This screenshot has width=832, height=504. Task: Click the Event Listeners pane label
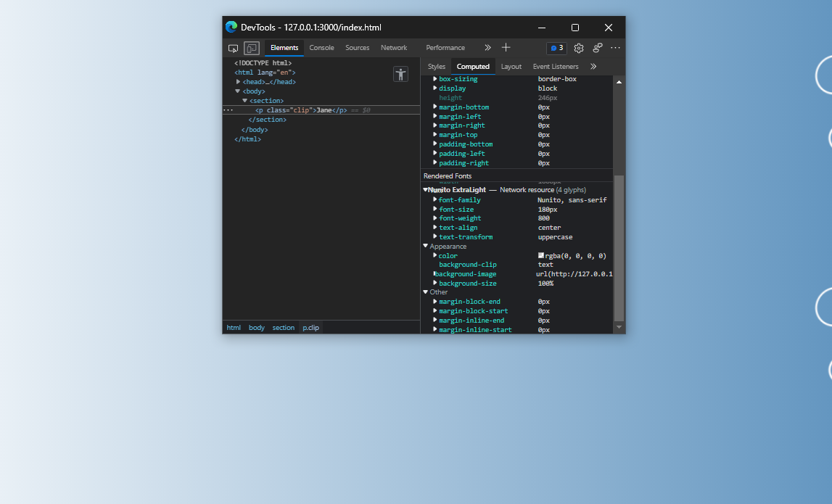pos(556,66)
